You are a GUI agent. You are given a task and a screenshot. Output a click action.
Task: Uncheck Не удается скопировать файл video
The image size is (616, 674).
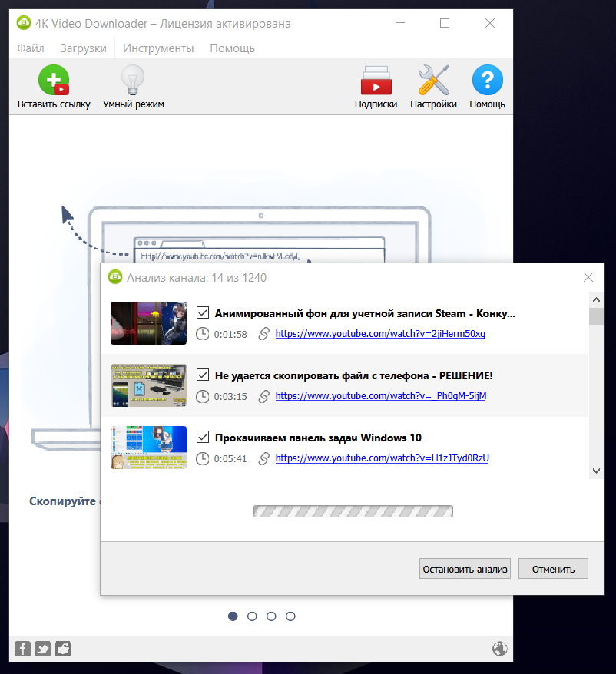[x=203, y=375]
